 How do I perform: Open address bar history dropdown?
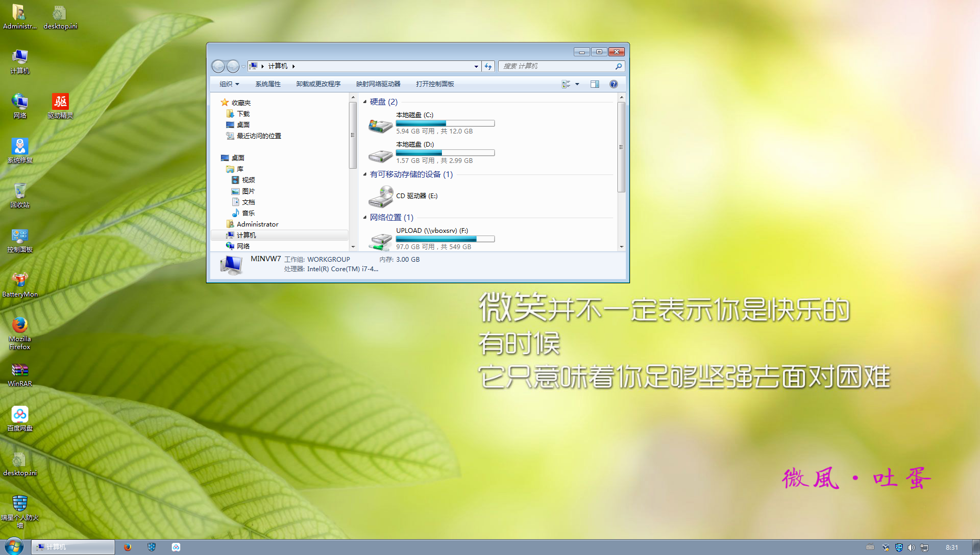pyautogui.click(x=476, y=66)
